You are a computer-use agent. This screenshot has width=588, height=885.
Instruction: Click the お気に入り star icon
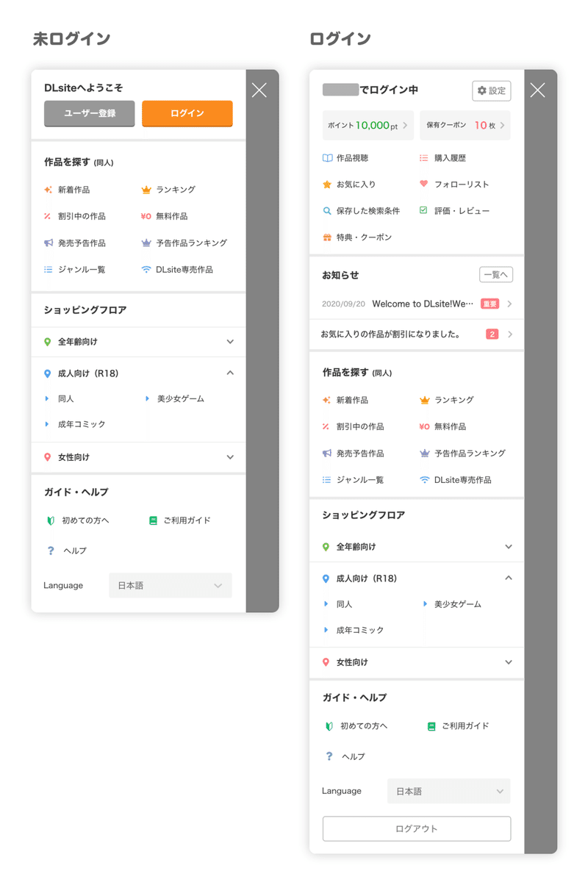coord(327,184)
